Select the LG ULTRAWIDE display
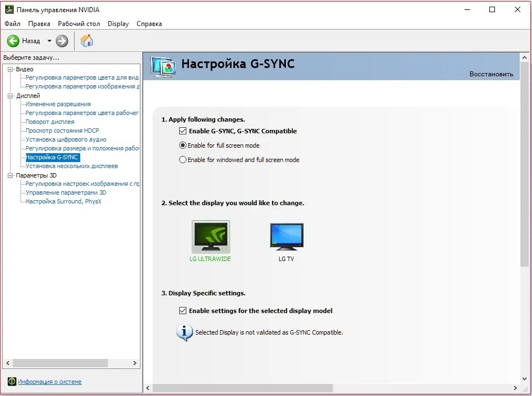 (x=211, y=242)
